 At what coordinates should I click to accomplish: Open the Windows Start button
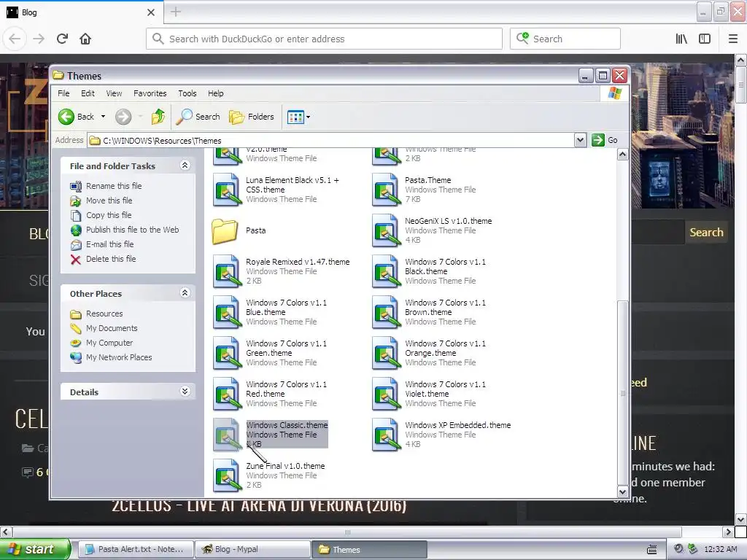point(35,549)
